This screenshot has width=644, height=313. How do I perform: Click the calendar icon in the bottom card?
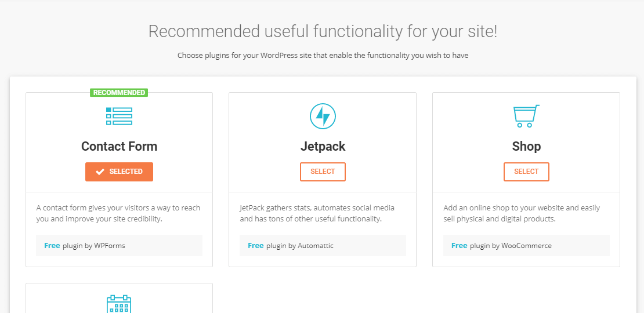119,304
